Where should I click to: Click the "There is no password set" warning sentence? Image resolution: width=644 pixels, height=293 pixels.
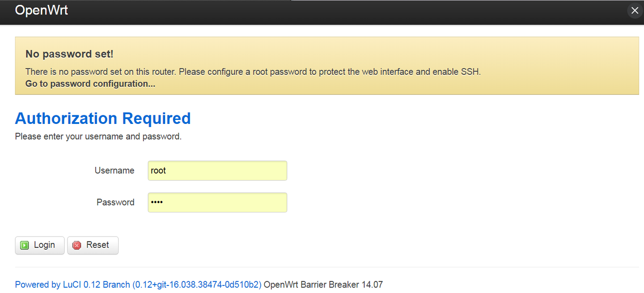click(253, 72)
